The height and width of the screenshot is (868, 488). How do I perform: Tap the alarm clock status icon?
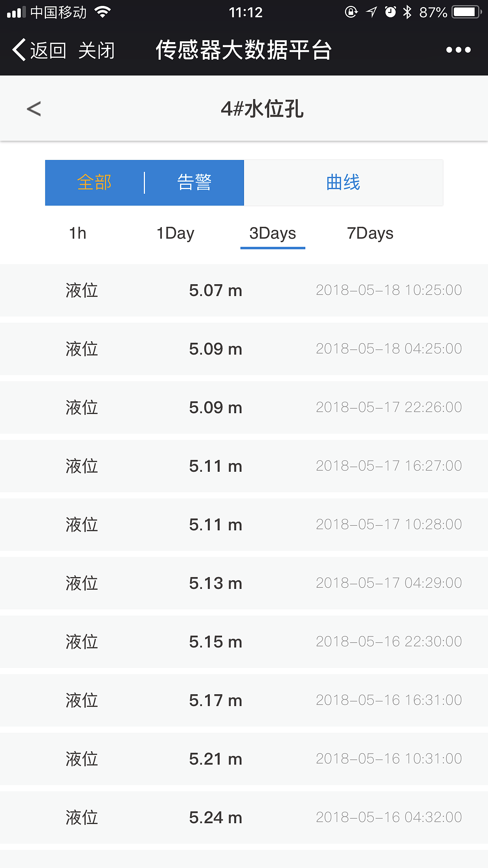click(390, 12)
